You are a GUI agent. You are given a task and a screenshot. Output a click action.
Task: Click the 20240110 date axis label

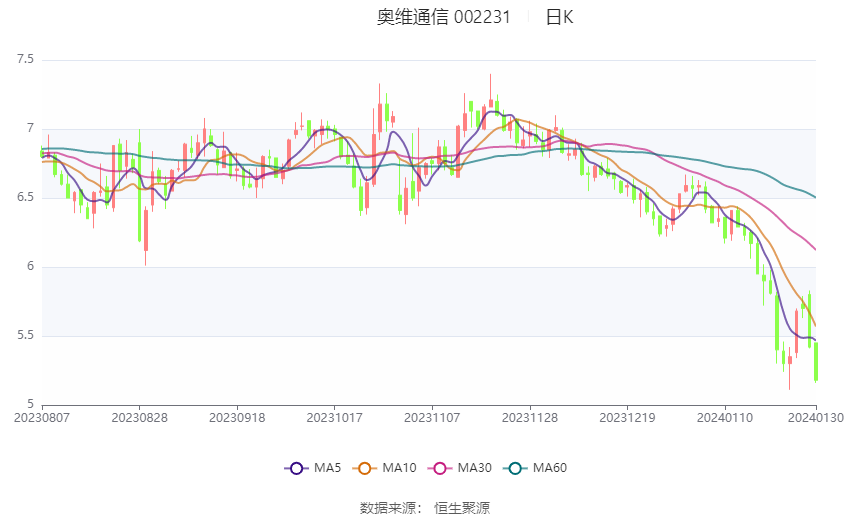[x=725, y=418]
